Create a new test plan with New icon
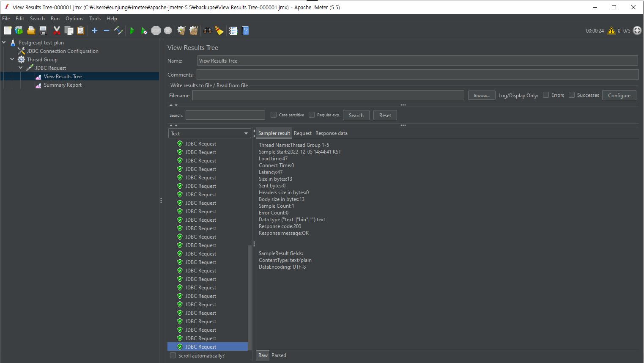Screen dimensions: 644x363 click(8, 30)
